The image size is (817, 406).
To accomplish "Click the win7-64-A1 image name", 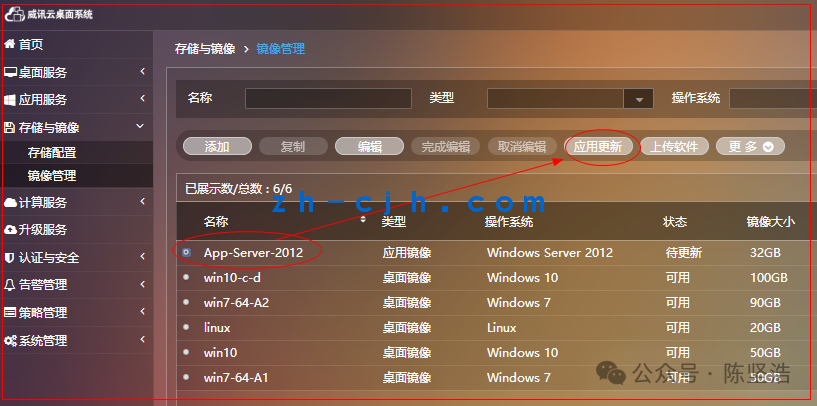I will [x=236, y=377].
